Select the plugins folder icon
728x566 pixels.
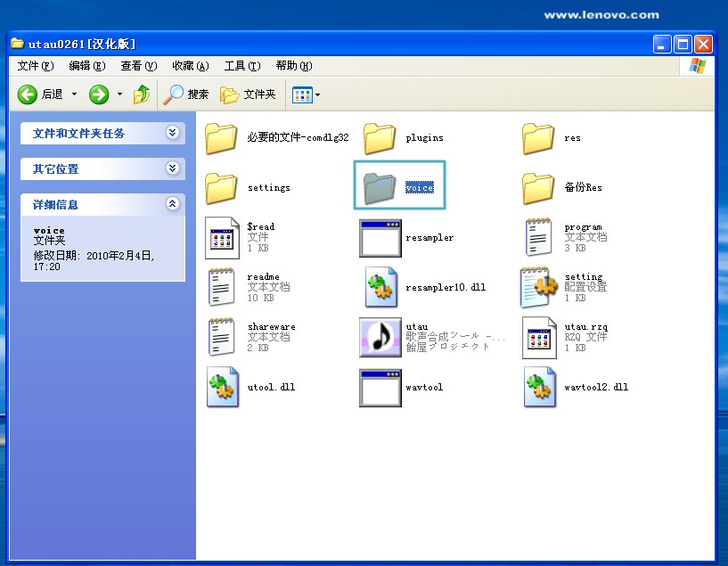tap(380, 138)
